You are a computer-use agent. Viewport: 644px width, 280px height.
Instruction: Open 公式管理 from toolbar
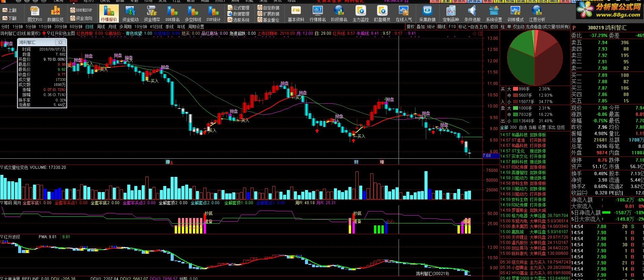[x=238, y=7]
